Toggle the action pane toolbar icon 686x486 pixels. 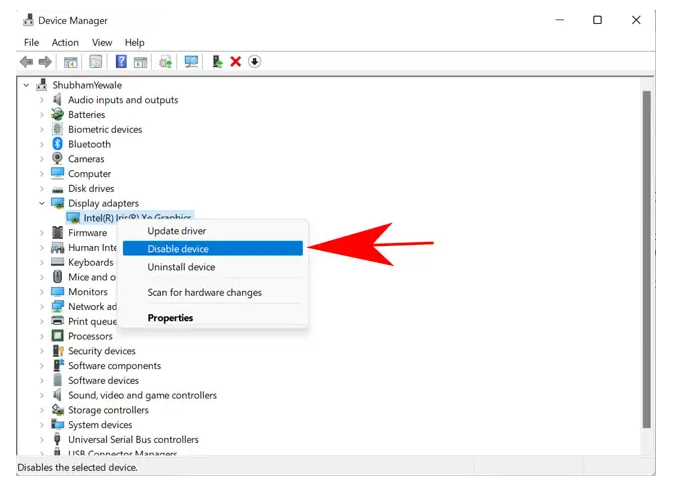coord(140,62)
